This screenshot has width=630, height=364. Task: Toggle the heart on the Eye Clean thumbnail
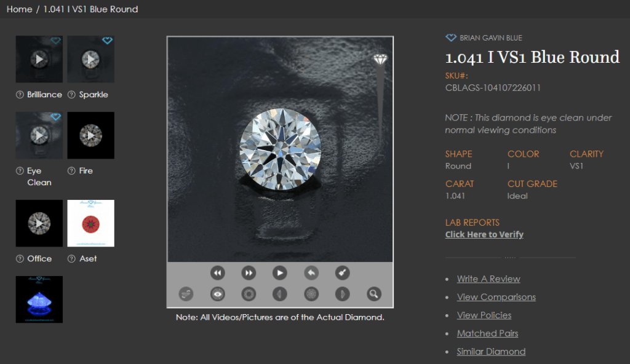[56, 116]
